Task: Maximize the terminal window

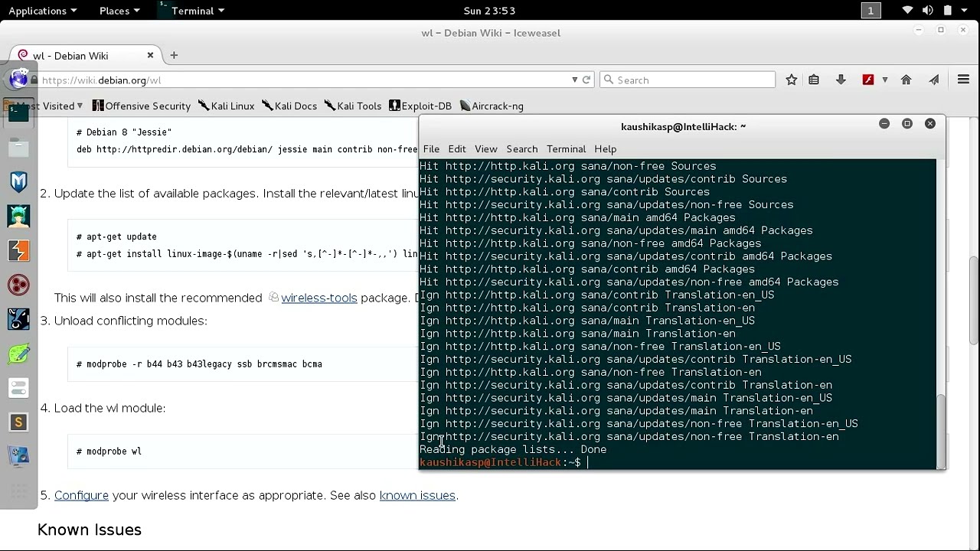Action: click(907, 124)
